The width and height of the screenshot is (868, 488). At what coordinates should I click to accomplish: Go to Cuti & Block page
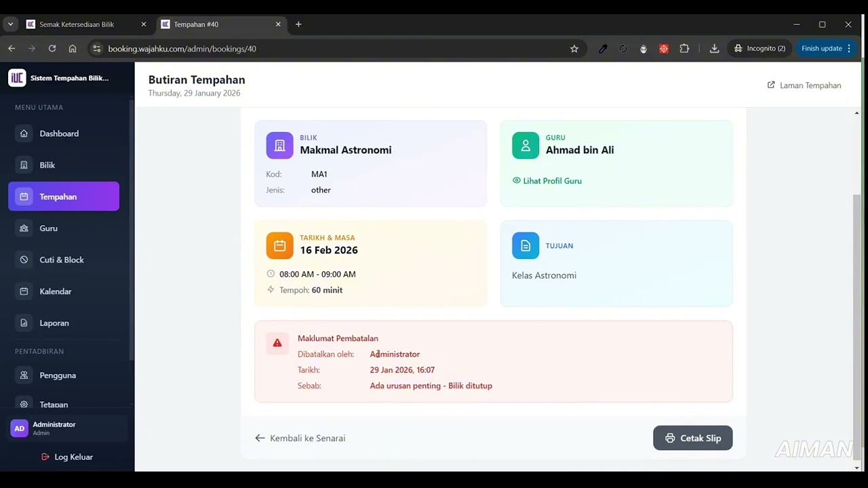(x=64, y=260)
